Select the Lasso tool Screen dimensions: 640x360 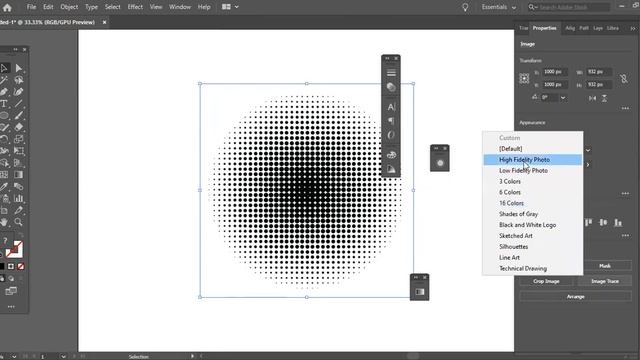click(x=18, y=80)
